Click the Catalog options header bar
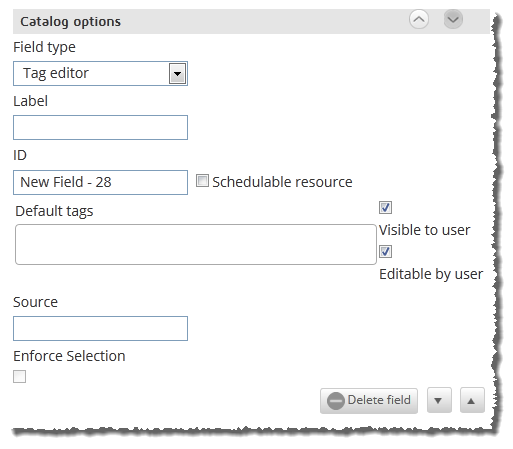 [x=251, y=21]
